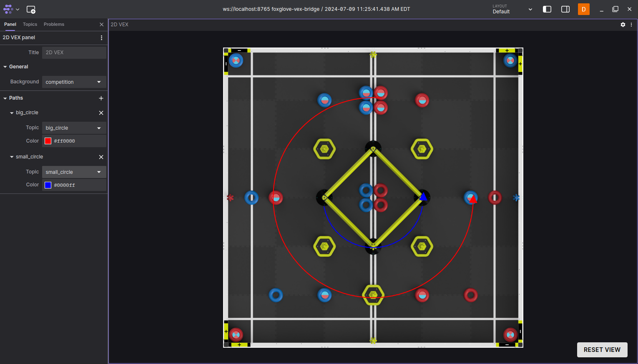
Task: Open the big_circle Topic dropdown
Action: (74, 128)
